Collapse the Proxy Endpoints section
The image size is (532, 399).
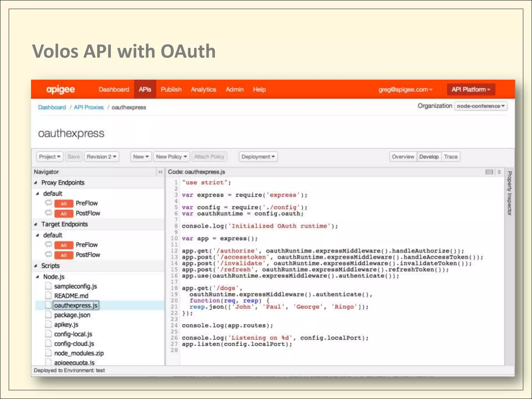36,183
